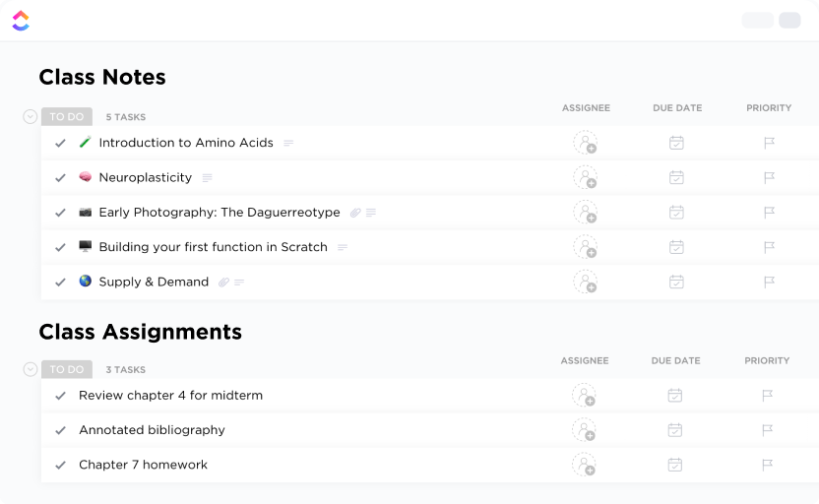
Task: Open attachment icon on Early Photography task
Action: pyautogui.click(x=355, y=213)
